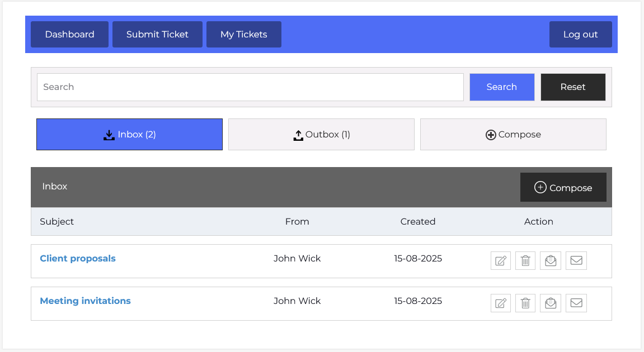This screenshot has height=352, width=644.
Task: Click the open envelope icon for Client proposals
Action: [x=551, y=260]
